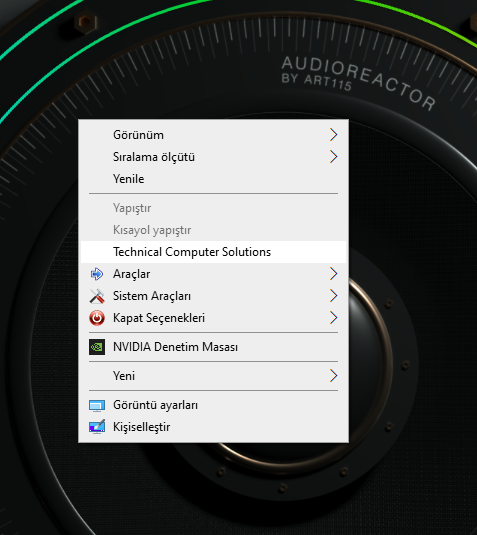Click the Sistem Araçları tools icon
The width and height of the screenshot is (477, 535).
(97, 296)
